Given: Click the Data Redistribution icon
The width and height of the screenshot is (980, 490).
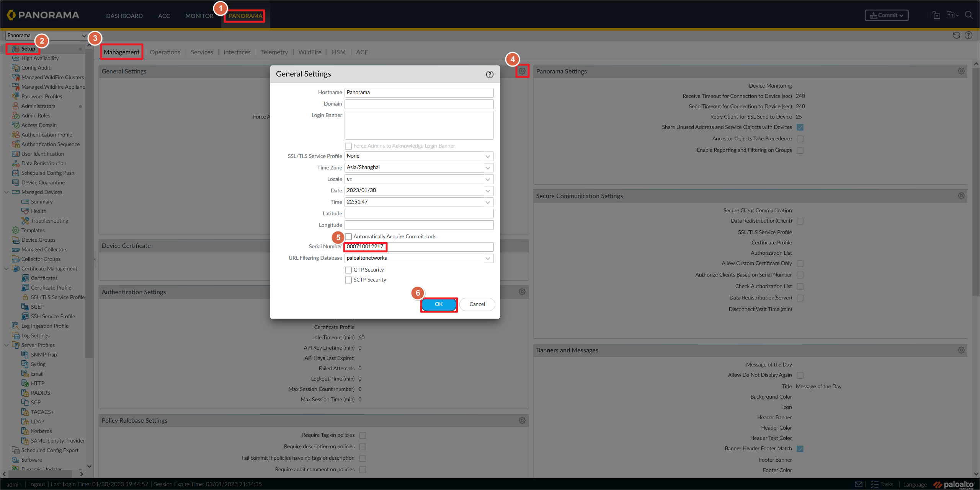Looking at the screenshot, I should (x=15, y=163).
